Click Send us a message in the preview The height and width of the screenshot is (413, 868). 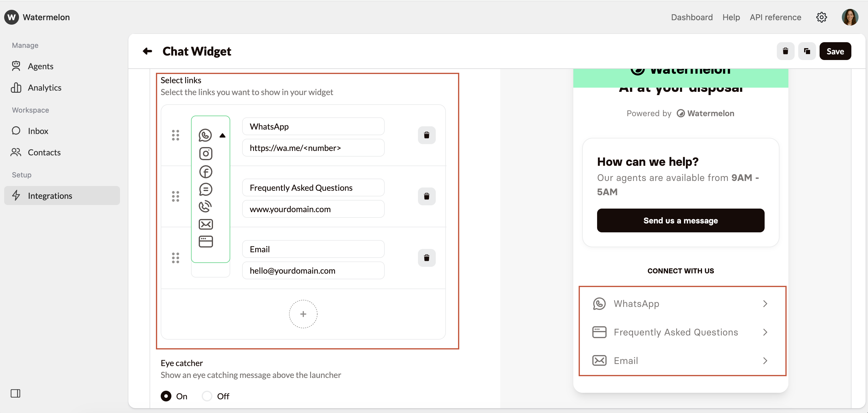click(x=680, y=220)
